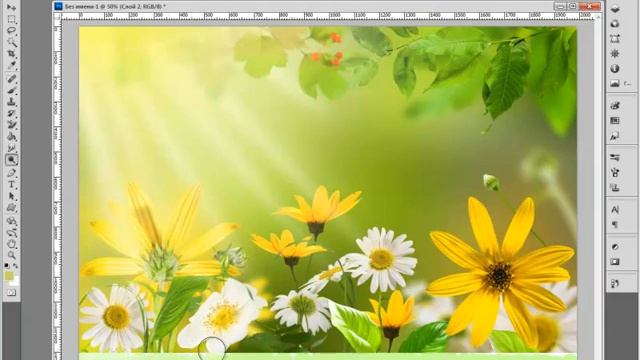Select the Clone Stamp tool
The image size is (640, 360).
point(11,102)
